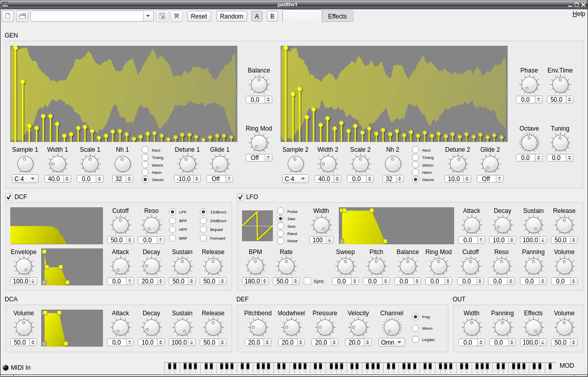This screenshot has width=588, height=377.
Task: Click the Ring Mod knob in GEN
Action: 259,143
